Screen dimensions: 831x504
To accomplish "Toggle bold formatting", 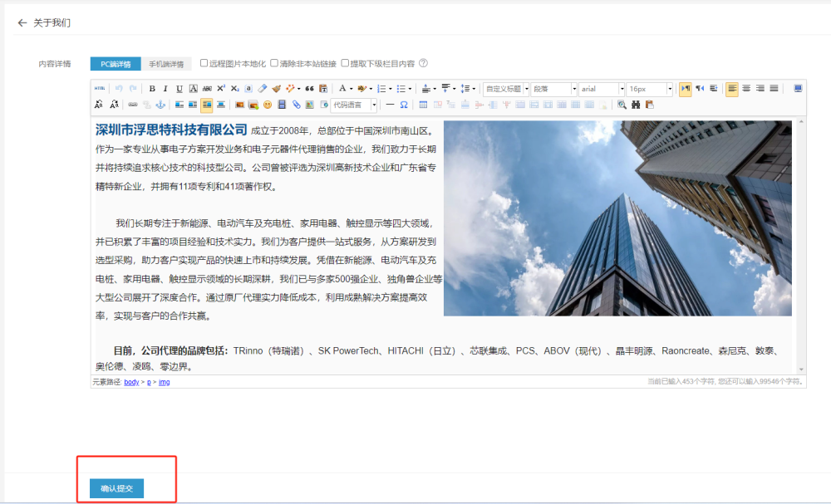I will coord(152,88).
